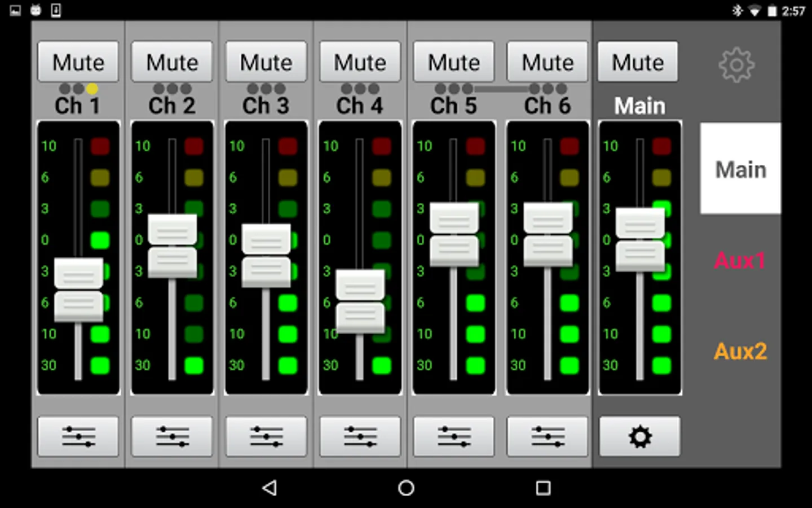Mute channel Ch 4
The image size is (812, 508).
tap(360, 62)
